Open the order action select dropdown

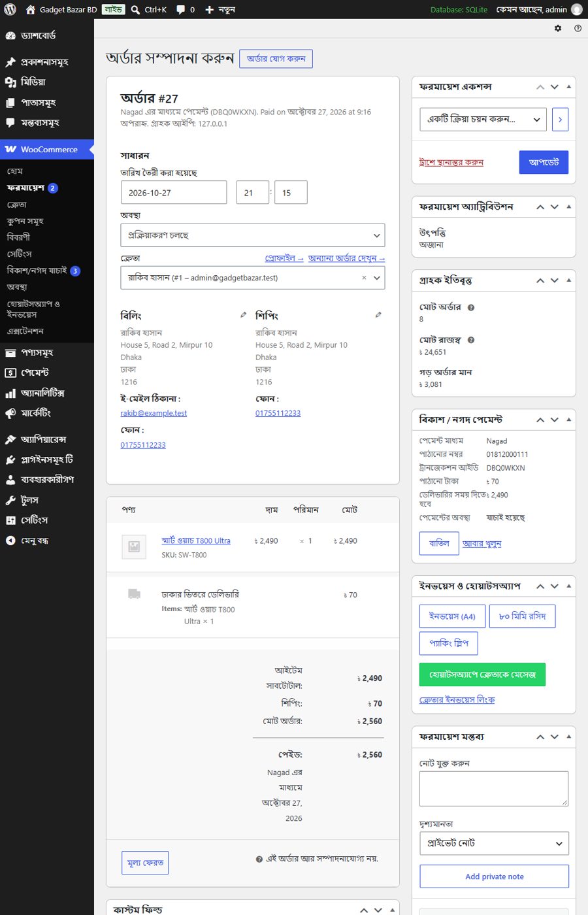tap(483, 120)
